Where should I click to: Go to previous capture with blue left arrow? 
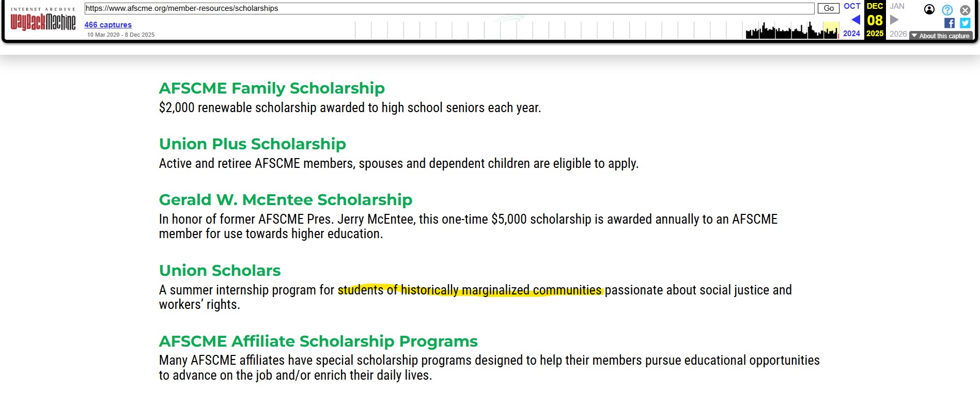click(856, 20)
